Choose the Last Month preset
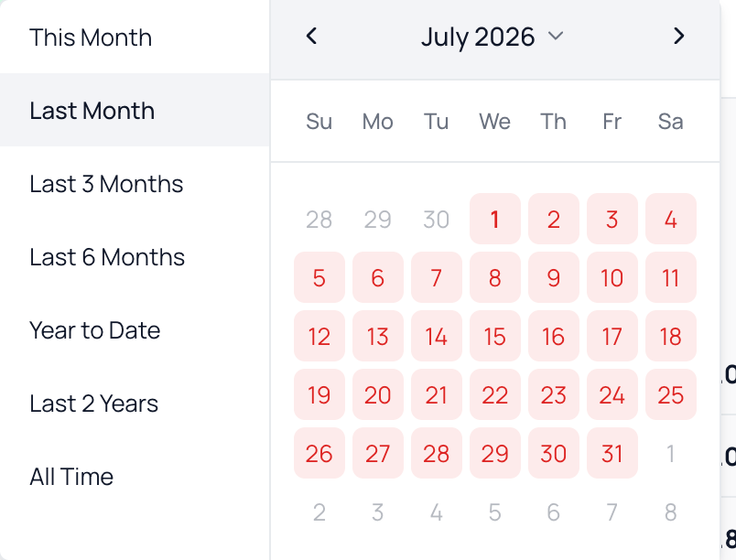Viewport: 736px width, 560px height. 135,110
